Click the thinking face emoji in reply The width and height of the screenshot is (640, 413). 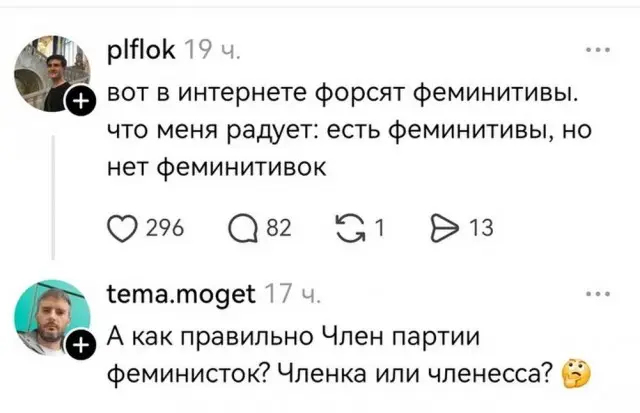tap(577, 375)
